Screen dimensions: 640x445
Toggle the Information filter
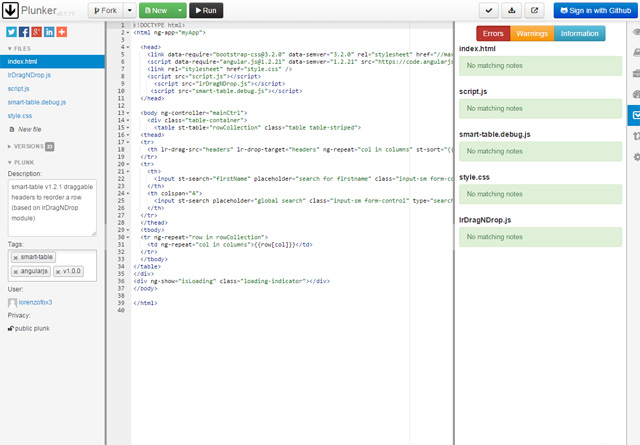(x=579, y=33)
